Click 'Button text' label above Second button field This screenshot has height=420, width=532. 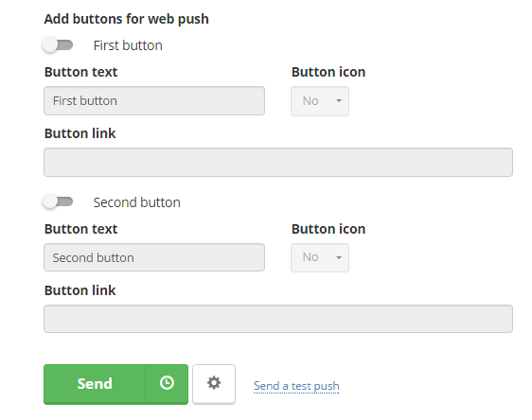point(80,229)
